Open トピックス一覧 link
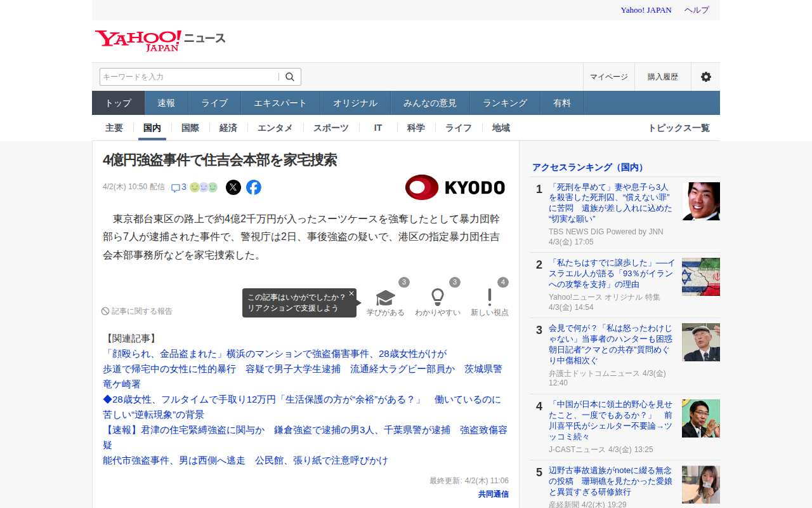The width and height of the screenshot is (812, 508). pos(678,128)
